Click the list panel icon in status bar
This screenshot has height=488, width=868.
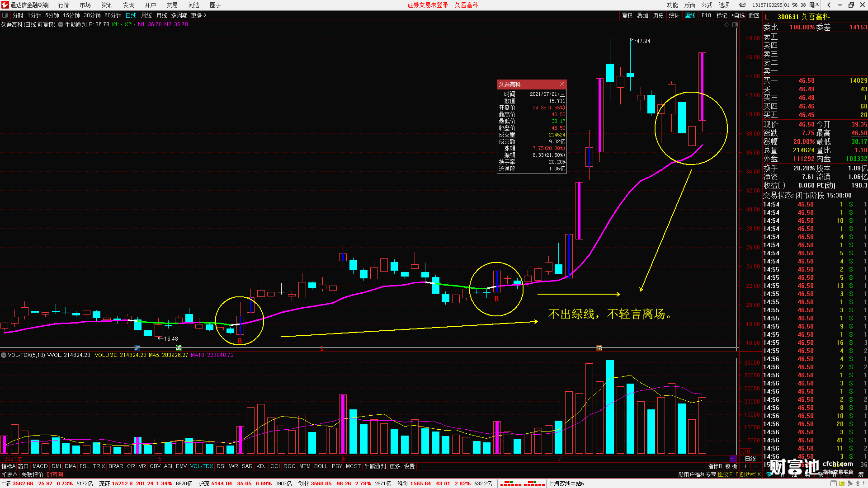[833, 483]
